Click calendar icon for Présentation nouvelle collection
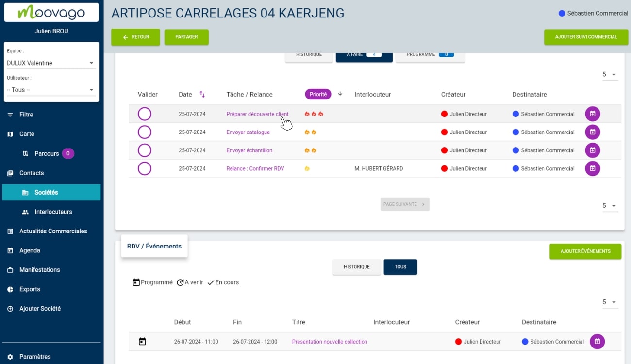Screen dimensions: 631x364 (598, 342)
